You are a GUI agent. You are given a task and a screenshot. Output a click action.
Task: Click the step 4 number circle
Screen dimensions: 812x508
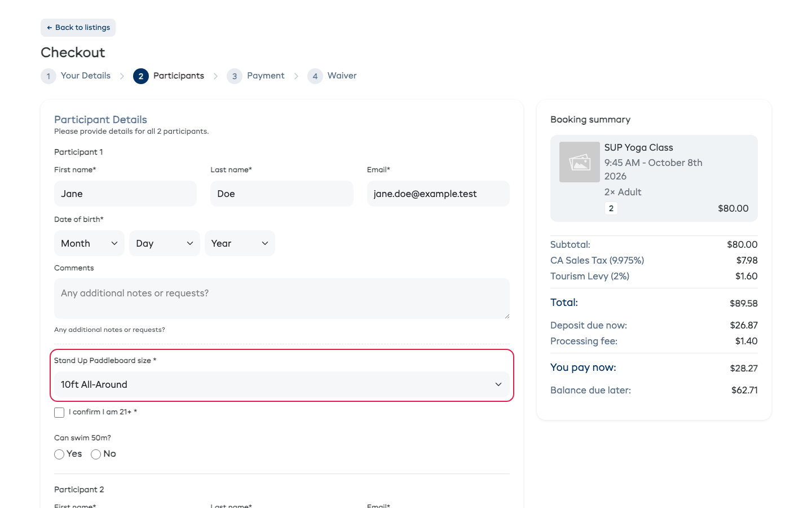pyautogui.click(x=315, y=76)
